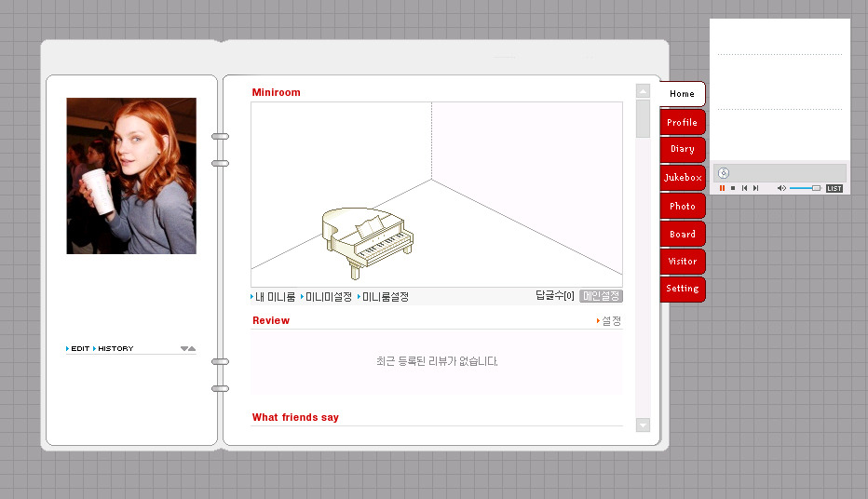
Task: Skip to next track in music player
Action: 755,188
